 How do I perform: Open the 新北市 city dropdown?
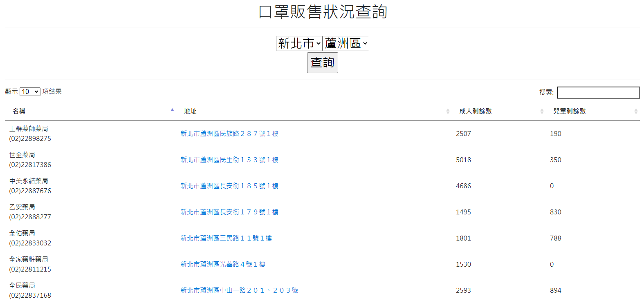299,43
